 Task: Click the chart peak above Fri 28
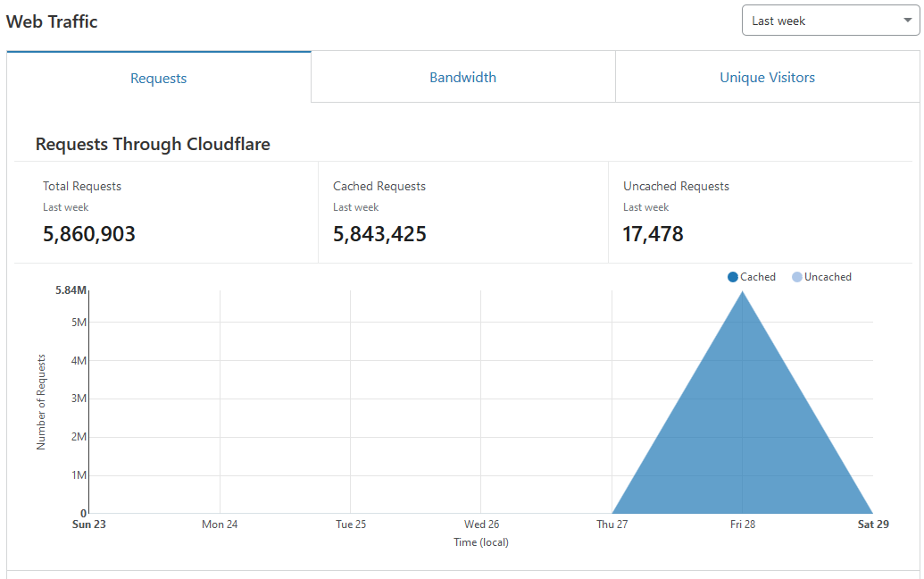coord(743,293)
